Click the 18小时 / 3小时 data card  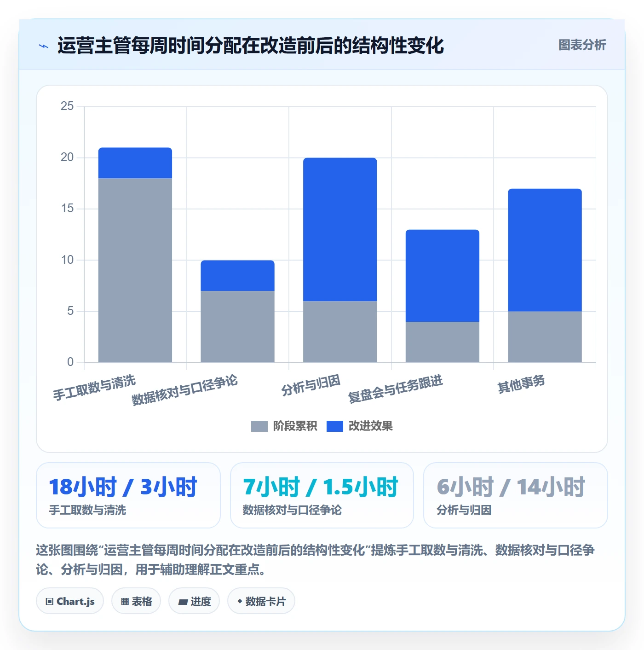pyautogui.click(x=128, y=495)
